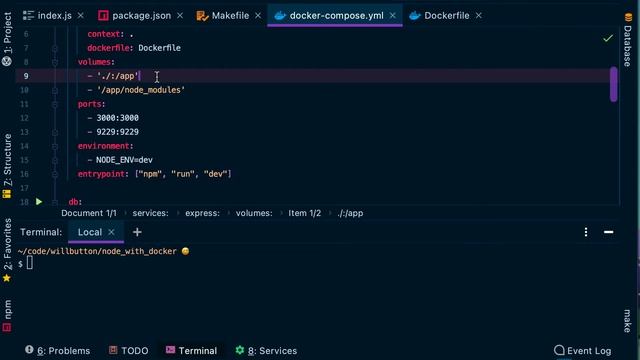The image size is (640, 360).
Task: Close the Local terminal tab
Action: coord(111,232)
